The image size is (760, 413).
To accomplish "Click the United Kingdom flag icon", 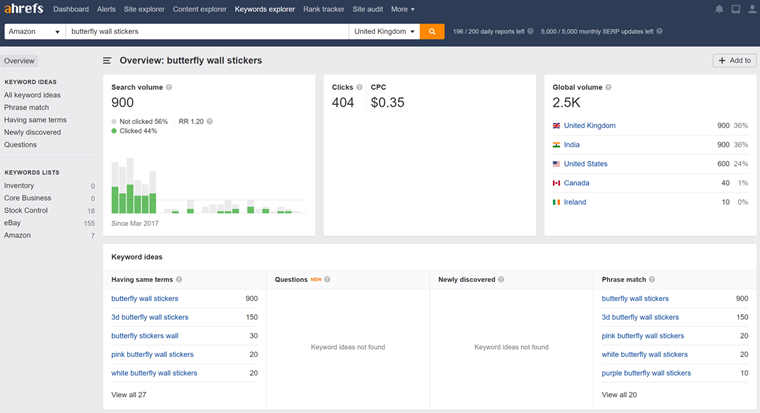I will (556, 126).
